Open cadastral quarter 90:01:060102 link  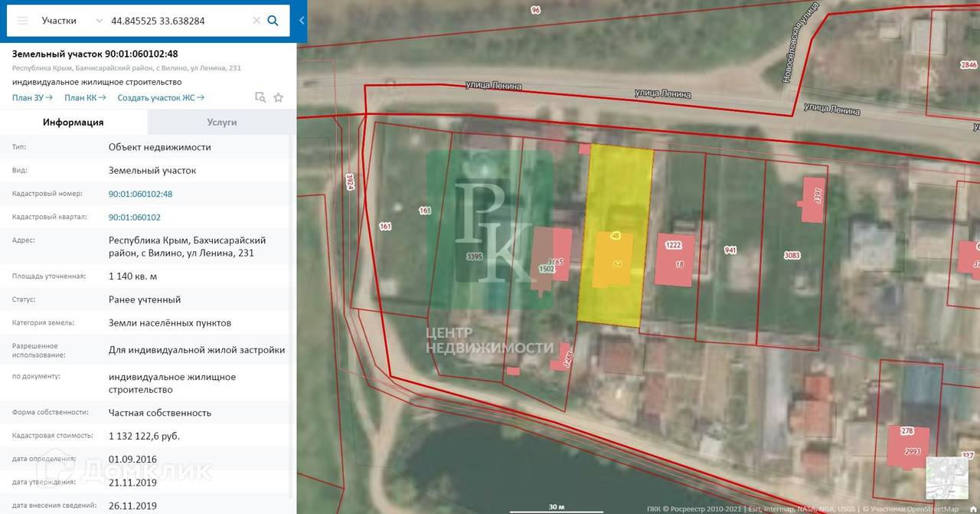click(134, 217)
